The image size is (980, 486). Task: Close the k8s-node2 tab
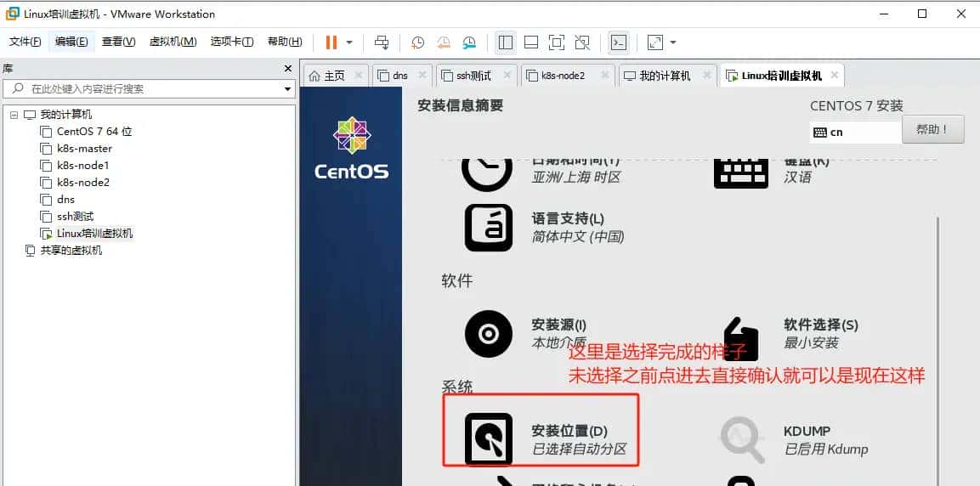[x=604, y=75]
